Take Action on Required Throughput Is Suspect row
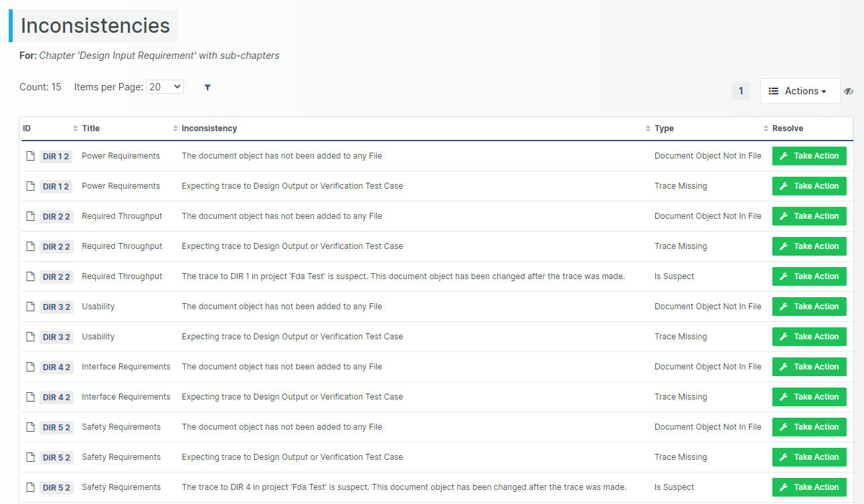Viewport: 864px width, 504px height. (809, 276)
